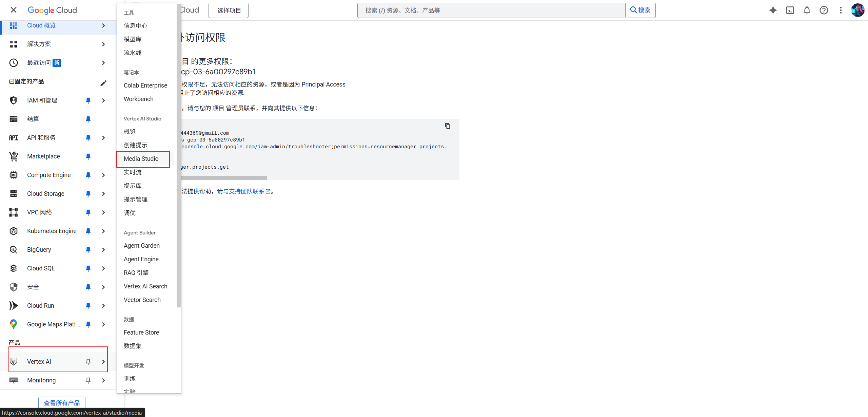Expand the Compute Engine submenu arrow
868x417 pixels.
tap(103, 175)
